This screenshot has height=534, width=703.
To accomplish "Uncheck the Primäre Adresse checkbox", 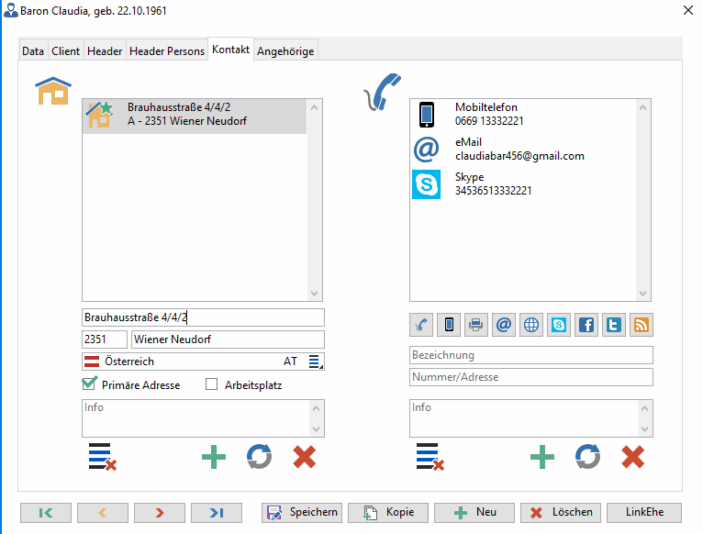I will tap(89, 385).
